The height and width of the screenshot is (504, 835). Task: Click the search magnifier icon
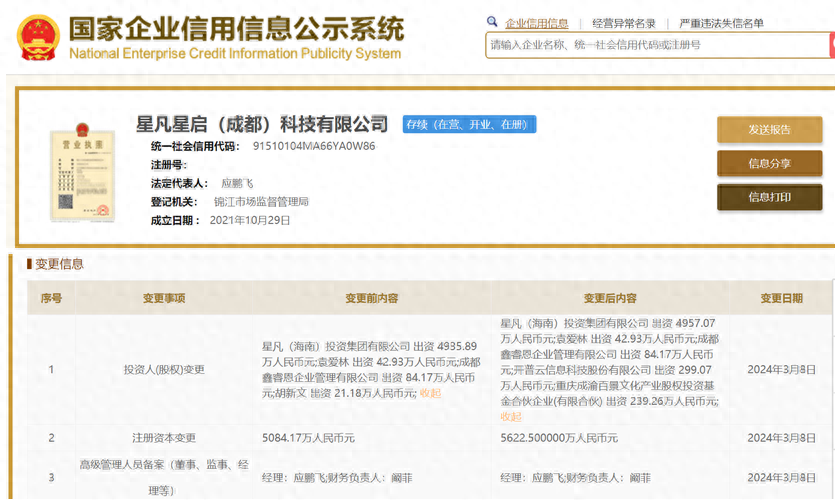coord(492,22)
